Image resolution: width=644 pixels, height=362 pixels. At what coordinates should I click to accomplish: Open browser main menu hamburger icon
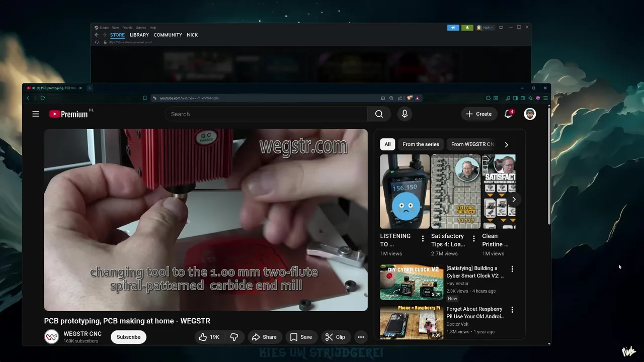[x=545, y=98]
